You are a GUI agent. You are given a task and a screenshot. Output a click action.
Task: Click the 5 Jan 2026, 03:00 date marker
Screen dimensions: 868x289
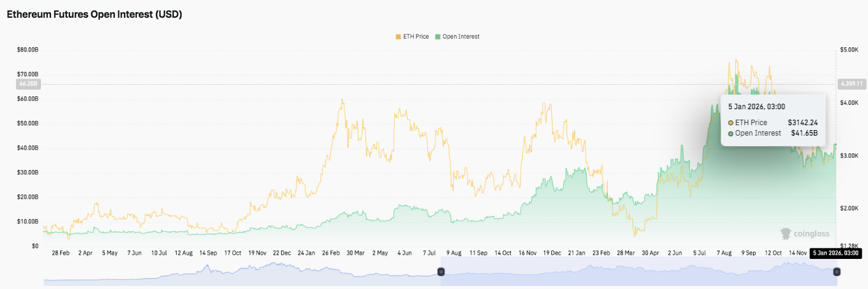[x=834, y=252]
